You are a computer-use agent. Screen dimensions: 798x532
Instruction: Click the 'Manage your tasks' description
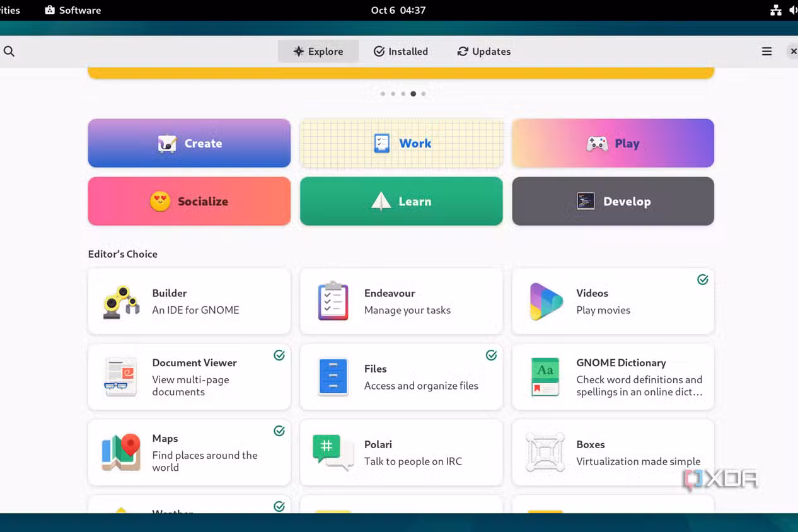coord(407,310)
